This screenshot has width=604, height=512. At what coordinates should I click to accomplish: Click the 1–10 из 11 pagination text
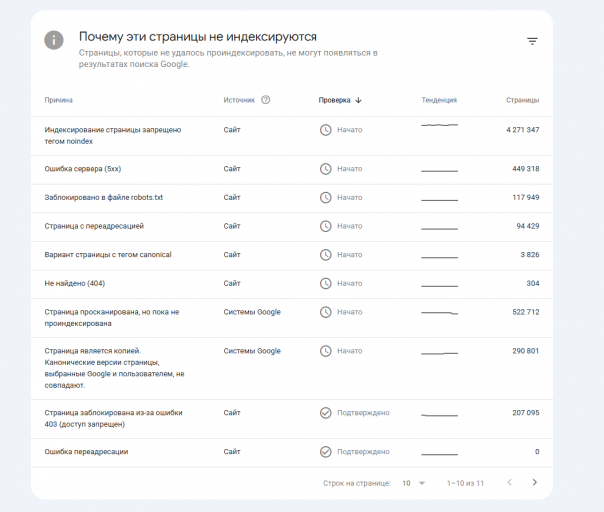coord(465,483)
